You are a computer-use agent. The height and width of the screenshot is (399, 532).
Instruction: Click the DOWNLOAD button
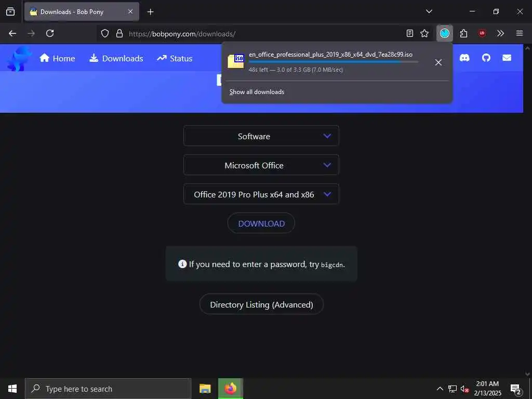(261, 223)
